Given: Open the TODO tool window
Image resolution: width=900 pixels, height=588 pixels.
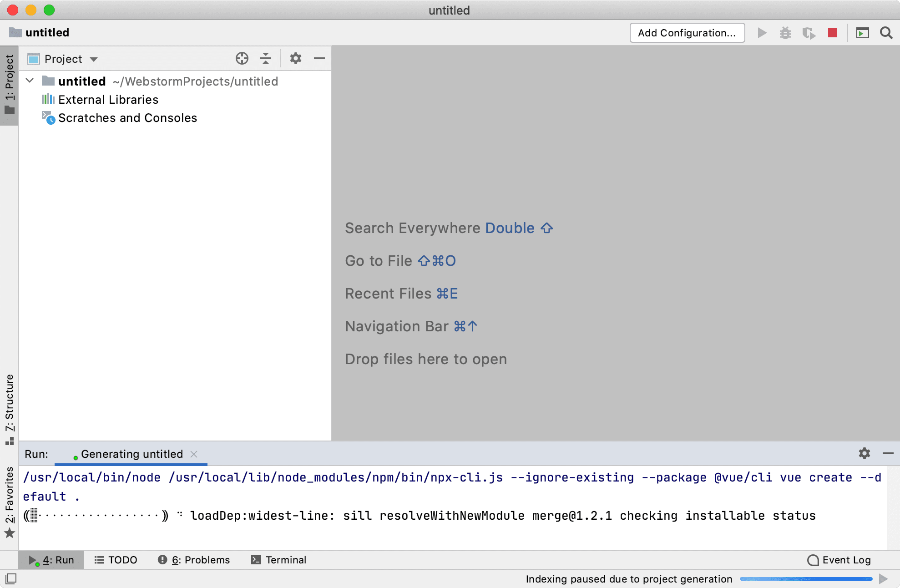Looking at the screenshot, I should tap(116, 560).
